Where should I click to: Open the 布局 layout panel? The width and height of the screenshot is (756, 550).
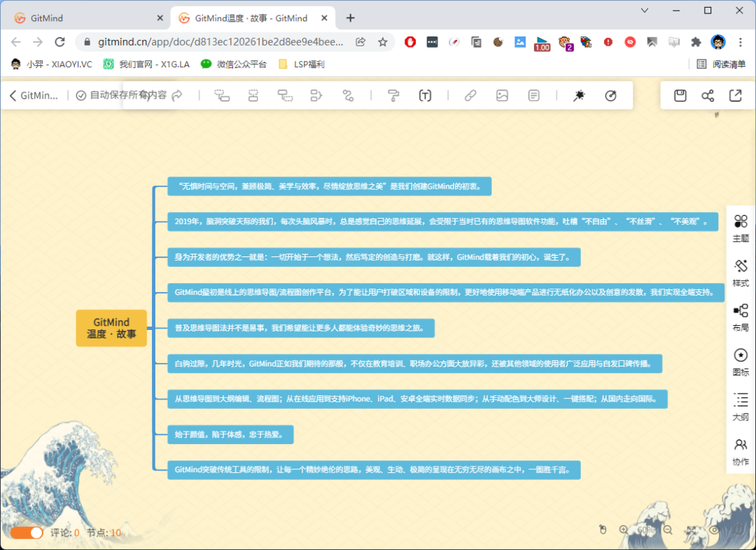(741, 317)
